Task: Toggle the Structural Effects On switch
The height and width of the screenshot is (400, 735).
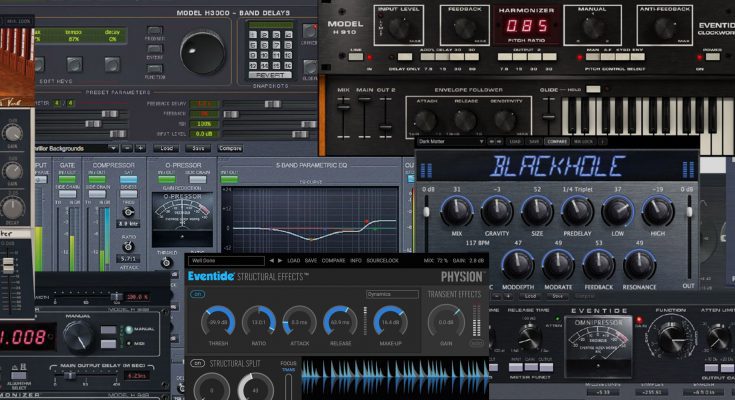Action: click(x=198, y=294)
